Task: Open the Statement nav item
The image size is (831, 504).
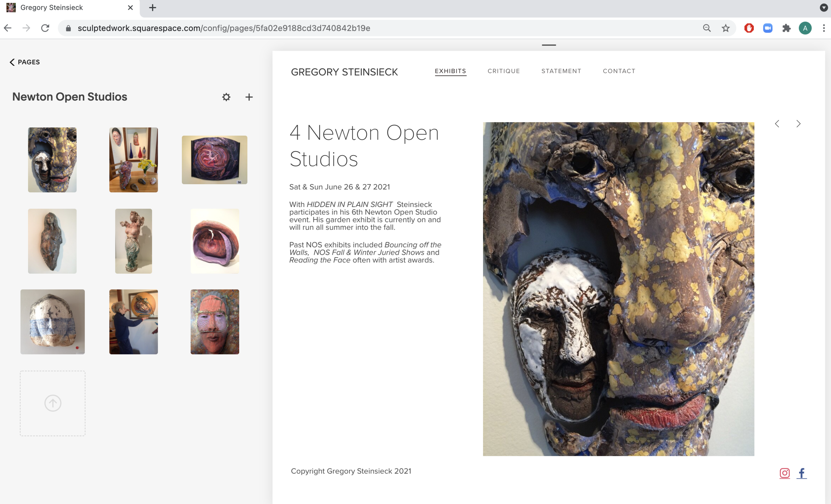Action: (x=561, y=71)
